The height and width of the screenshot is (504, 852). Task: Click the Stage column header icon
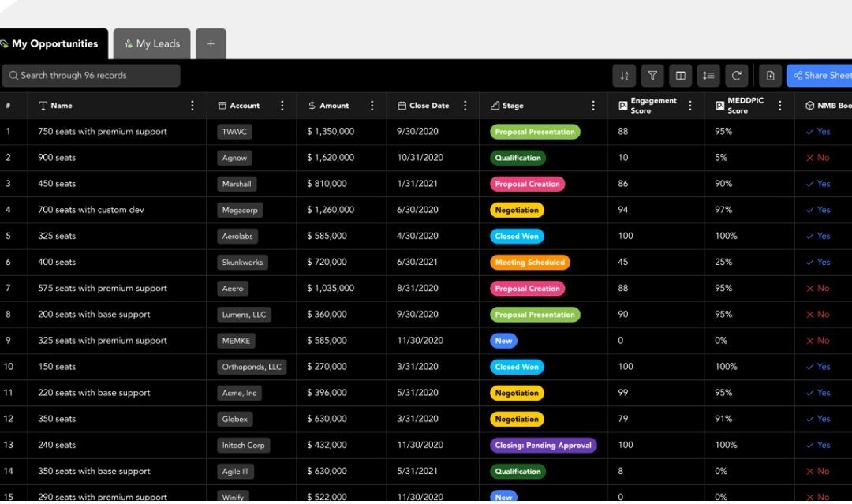click(495, 106)
